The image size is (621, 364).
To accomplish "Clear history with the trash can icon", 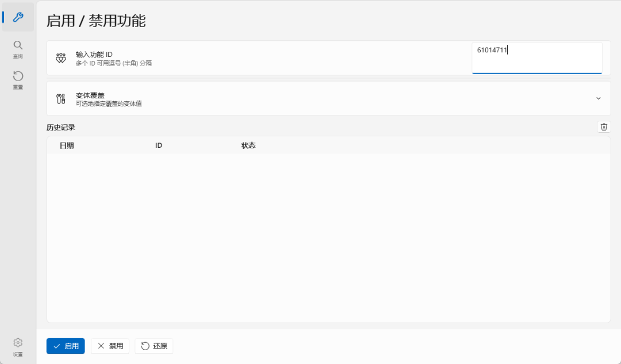I will (604, 127).
